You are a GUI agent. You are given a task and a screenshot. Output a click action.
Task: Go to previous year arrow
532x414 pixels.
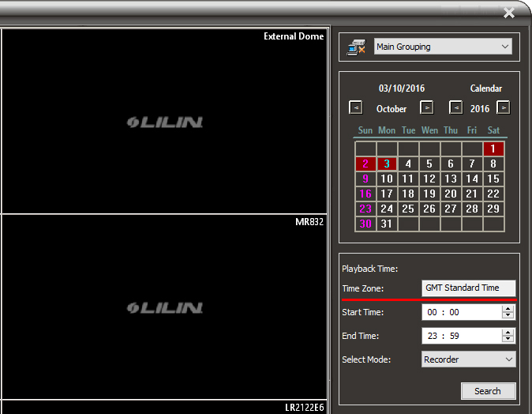(455, 107)
